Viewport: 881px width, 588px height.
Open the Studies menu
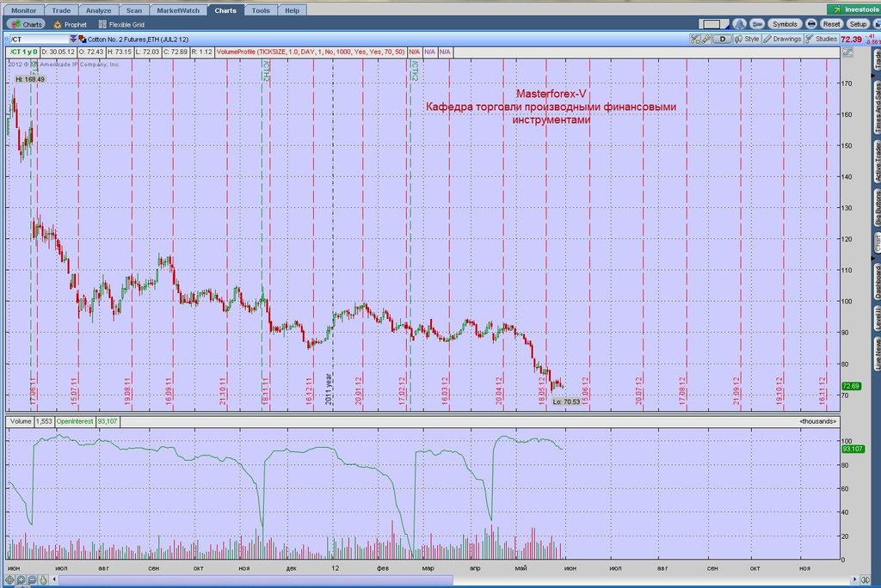(x=822, y=39)
